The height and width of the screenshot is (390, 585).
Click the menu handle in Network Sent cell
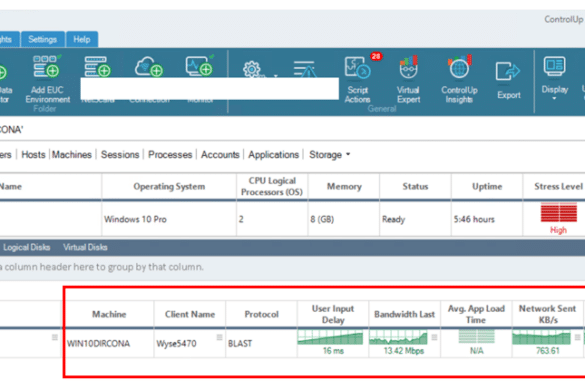coord(578,337)
